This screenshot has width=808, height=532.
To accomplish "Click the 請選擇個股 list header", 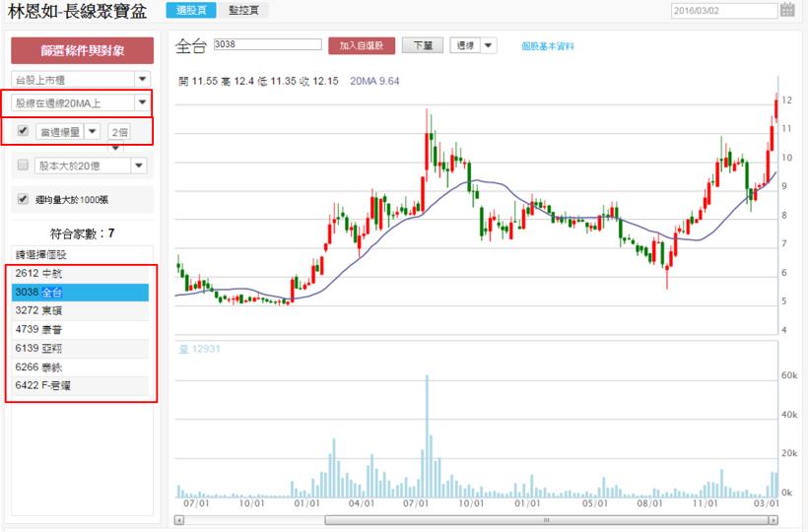I will (81, 254).
